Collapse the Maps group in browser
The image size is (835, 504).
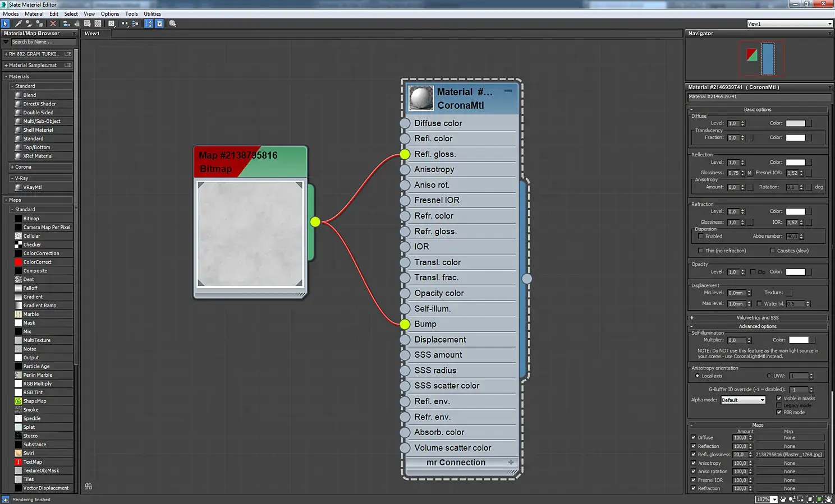[6, 200]
